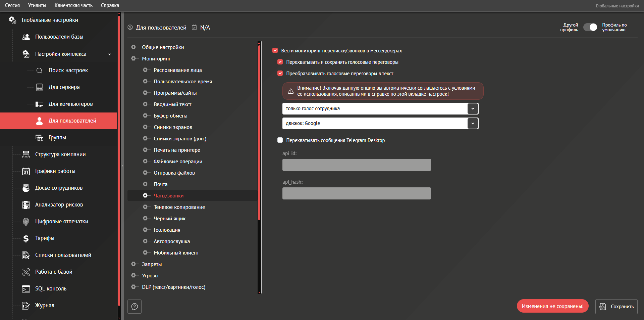Click the Сохранить button

click(616, 307)
